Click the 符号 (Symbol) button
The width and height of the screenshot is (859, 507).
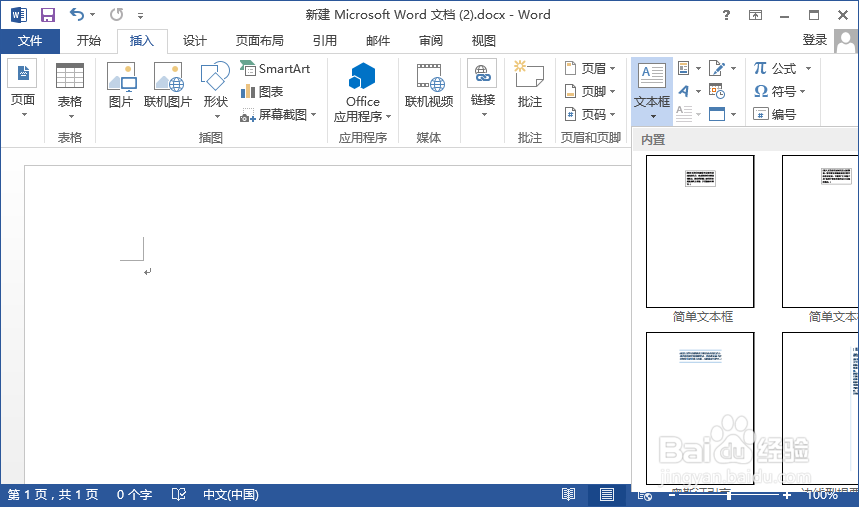coord(779,92)
